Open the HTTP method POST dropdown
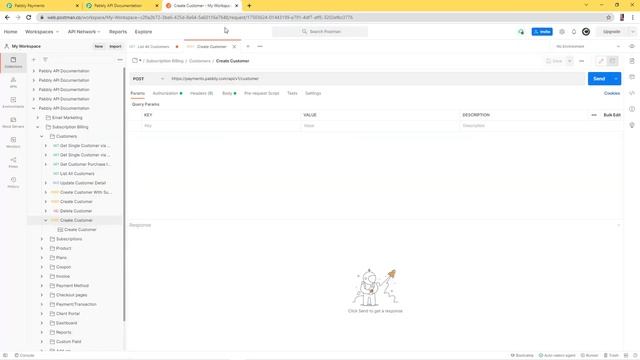This screenshot has width=640, height=360. coord(148,79)
